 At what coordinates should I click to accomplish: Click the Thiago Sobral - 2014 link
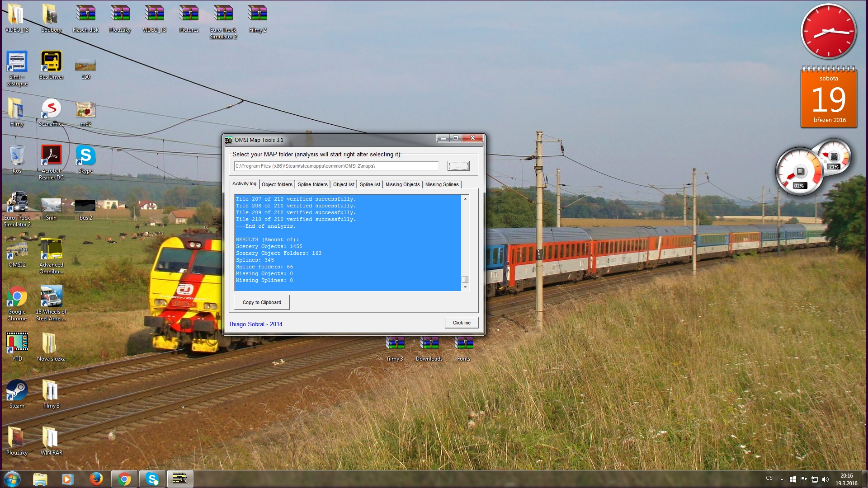point(255,324)
